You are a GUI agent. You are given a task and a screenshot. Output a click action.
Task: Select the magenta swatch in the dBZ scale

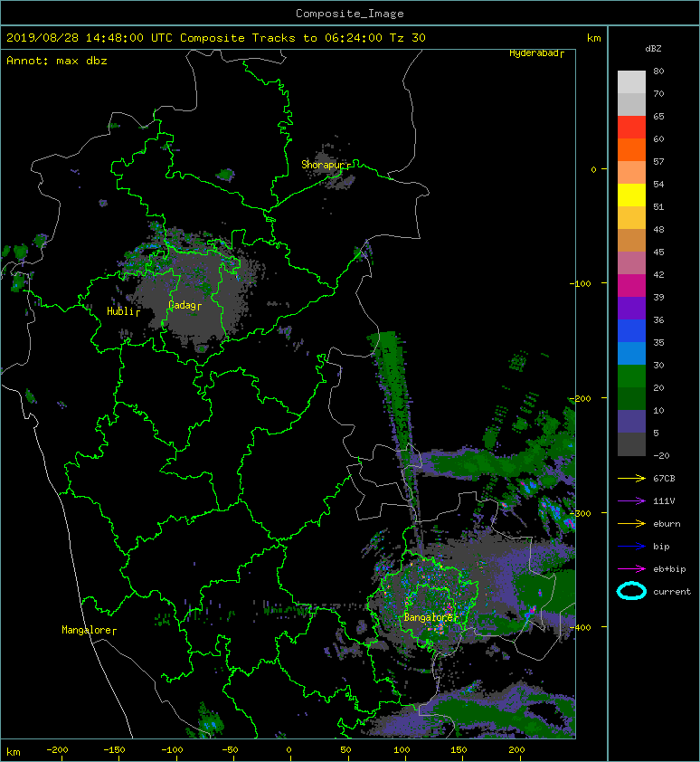[631, 286]
